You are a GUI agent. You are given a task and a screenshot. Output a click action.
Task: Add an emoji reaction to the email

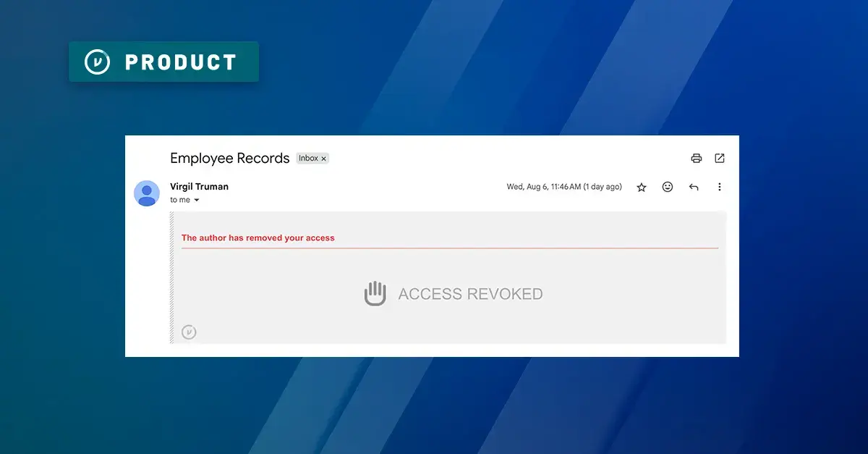point(668,187)
